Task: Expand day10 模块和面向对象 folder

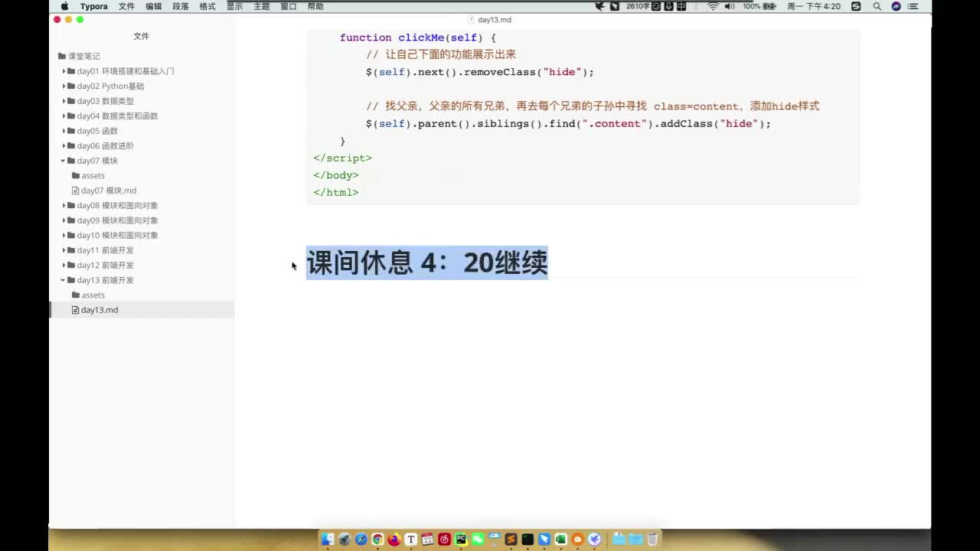Action: click(x=64, y=236)
